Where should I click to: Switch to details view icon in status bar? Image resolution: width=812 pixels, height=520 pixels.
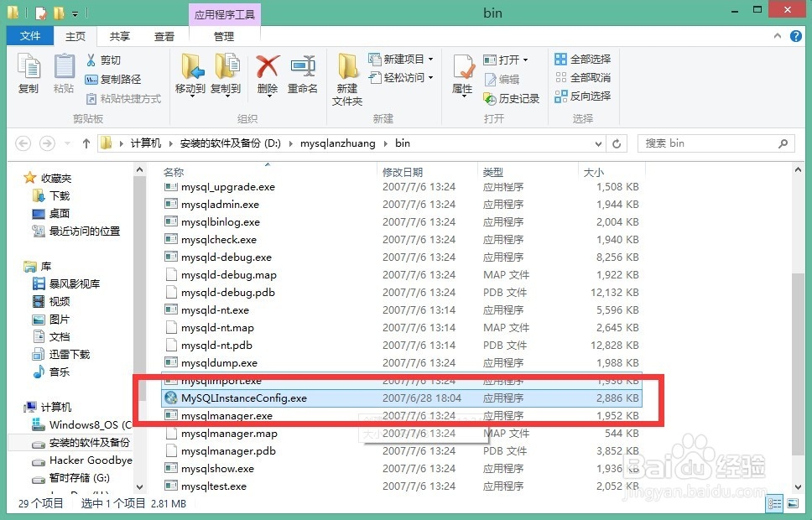pyautogui.click(x=775, y=503)
